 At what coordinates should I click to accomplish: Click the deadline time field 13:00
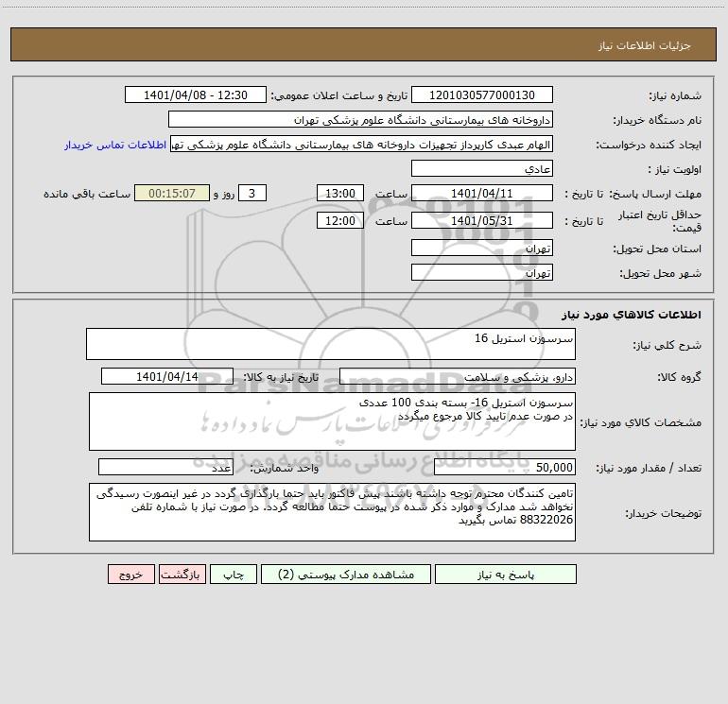340,194
